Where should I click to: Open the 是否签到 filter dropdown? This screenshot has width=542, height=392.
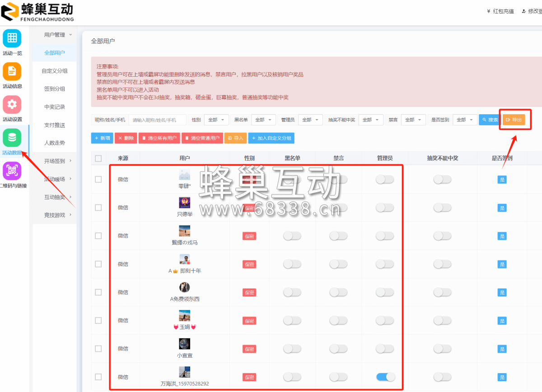coord(464,120)
